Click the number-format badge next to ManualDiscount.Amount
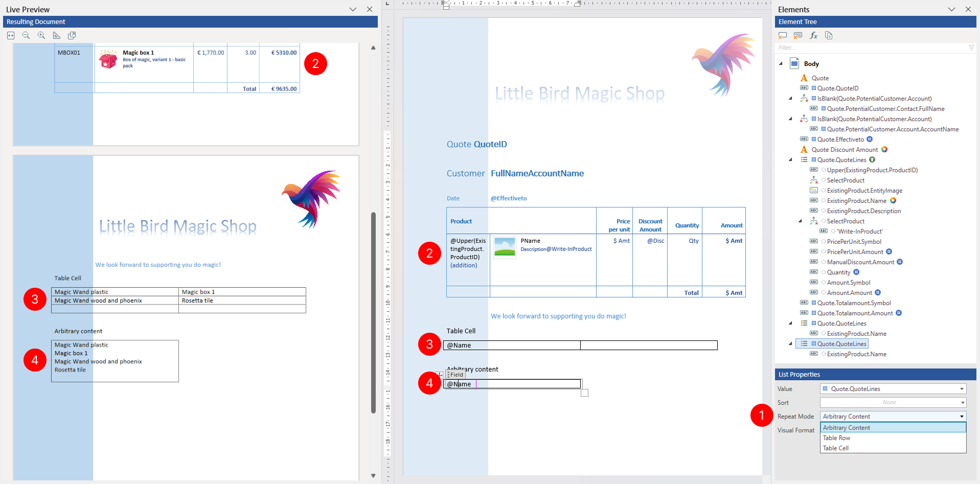The height and width of the screenshot is (484, 980). [x=900, y=262]
